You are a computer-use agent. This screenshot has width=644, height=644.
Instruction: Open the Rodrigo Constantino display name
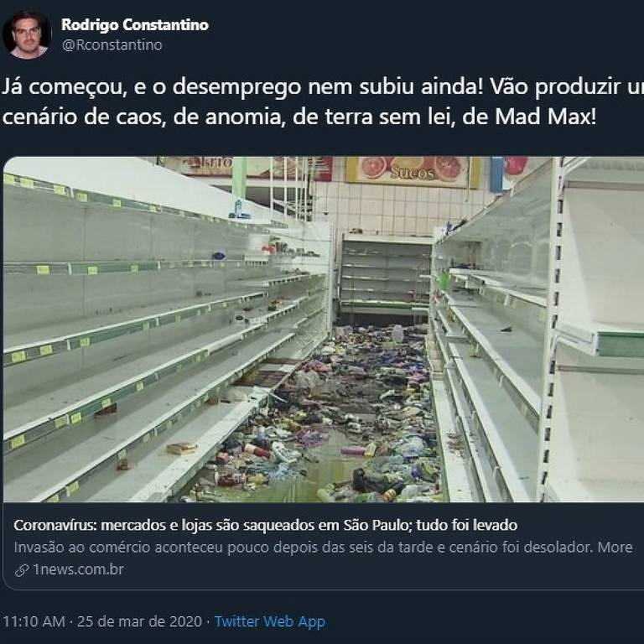(135, 24)
